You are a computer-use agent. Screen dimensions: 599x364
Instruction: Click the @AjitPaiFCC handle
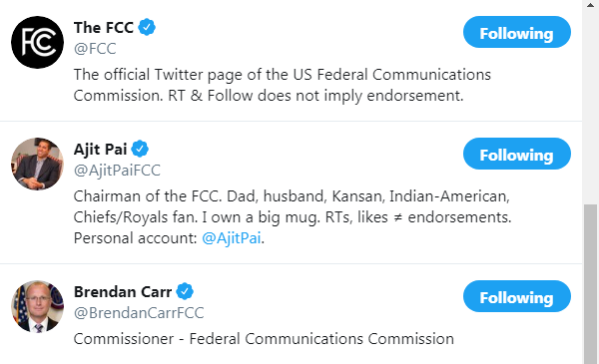point(117,171)
